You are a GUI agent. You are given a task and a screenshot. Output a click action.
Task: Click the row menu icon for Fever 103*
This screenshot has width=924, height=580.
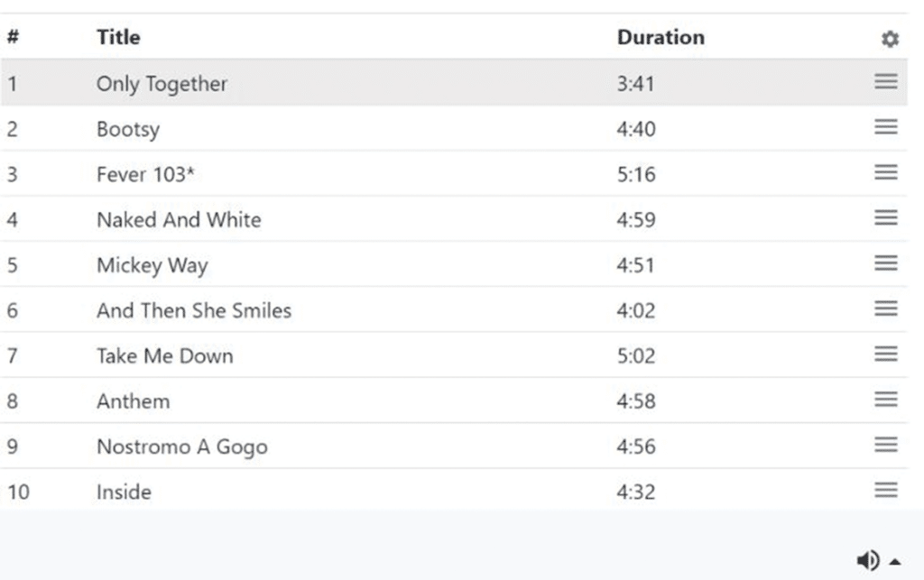coord(886,172)
